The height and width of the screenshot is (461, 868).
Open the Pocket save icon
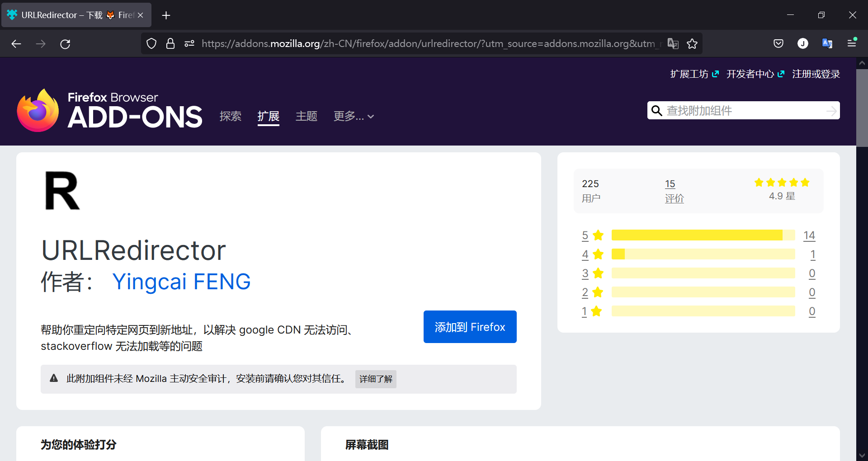pos(778,44)
